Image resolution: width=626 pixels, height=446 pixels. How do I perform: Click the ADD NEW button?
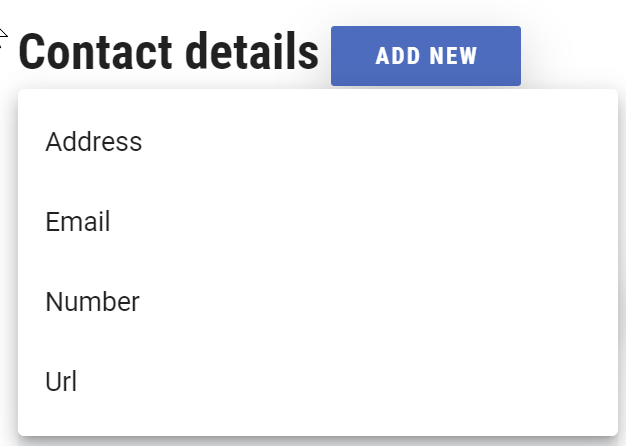[x=425, y=56]
